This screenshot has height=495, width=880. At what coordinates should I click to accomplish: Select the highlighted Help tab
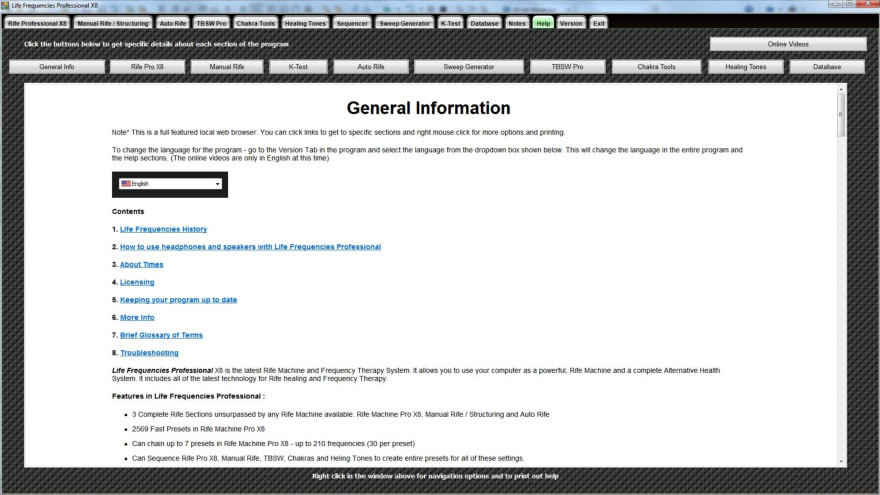point(543,23)
